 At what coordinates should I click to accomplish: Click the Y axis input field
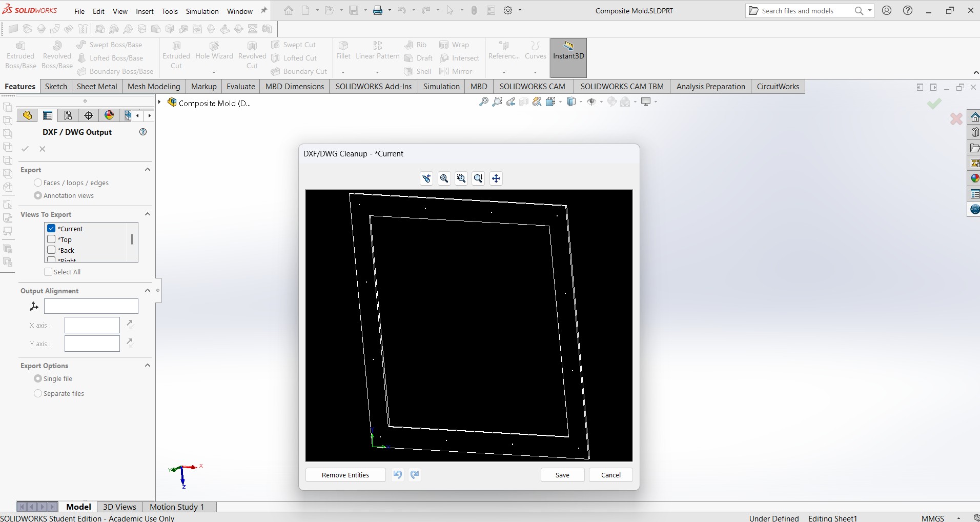click(x=92, y=344)
